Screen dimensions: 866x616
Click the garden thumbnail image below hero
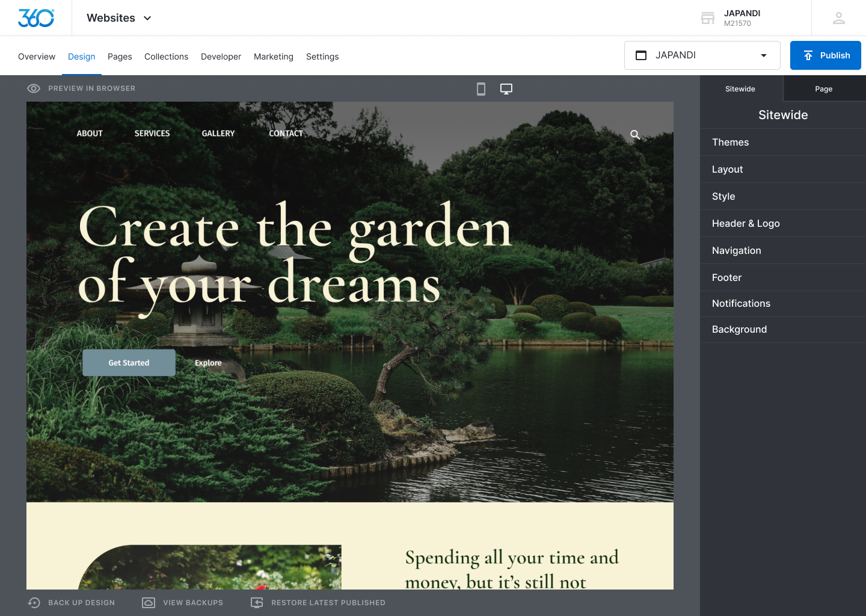click(210, 567)
